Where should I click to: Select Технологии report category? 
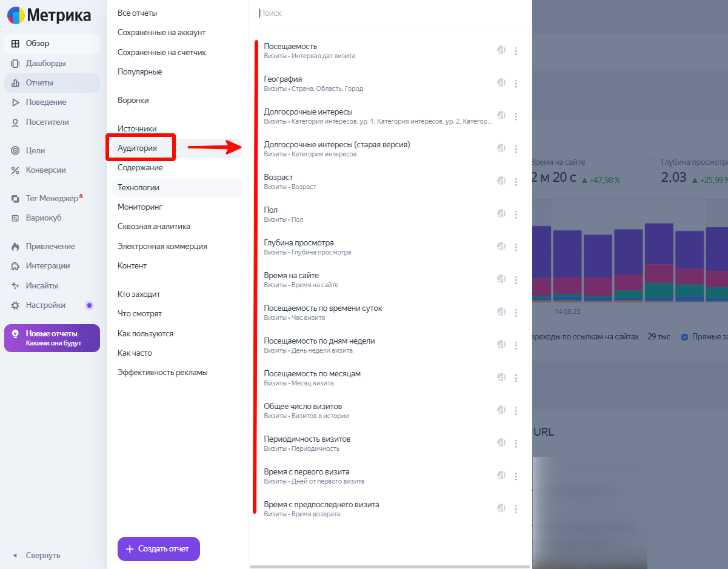139,187
